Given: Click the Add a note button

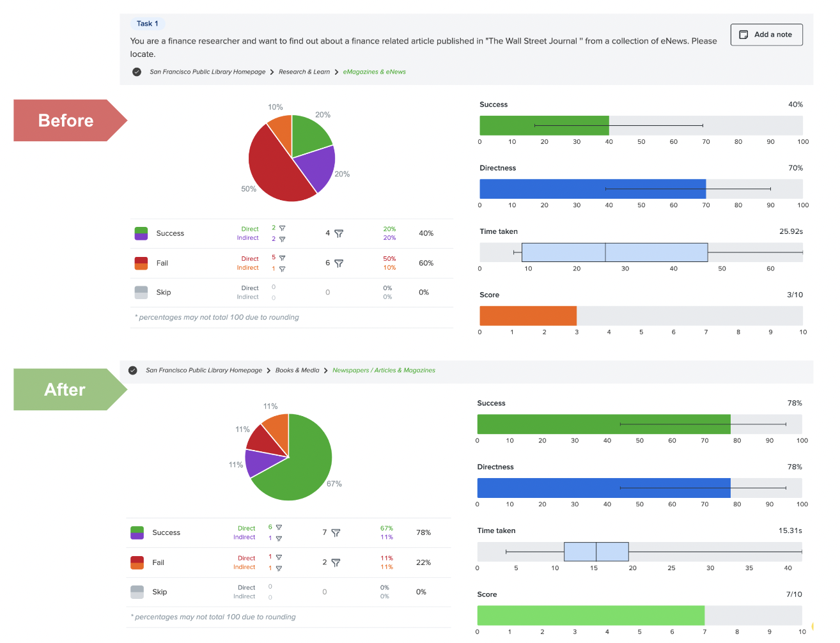Looking at the screenshot, I should point(766,35).
